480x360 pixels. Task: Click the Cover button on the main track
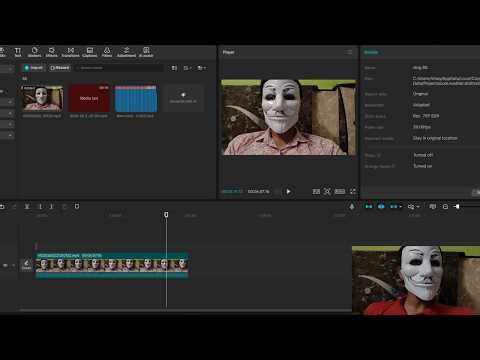point(26,265)
